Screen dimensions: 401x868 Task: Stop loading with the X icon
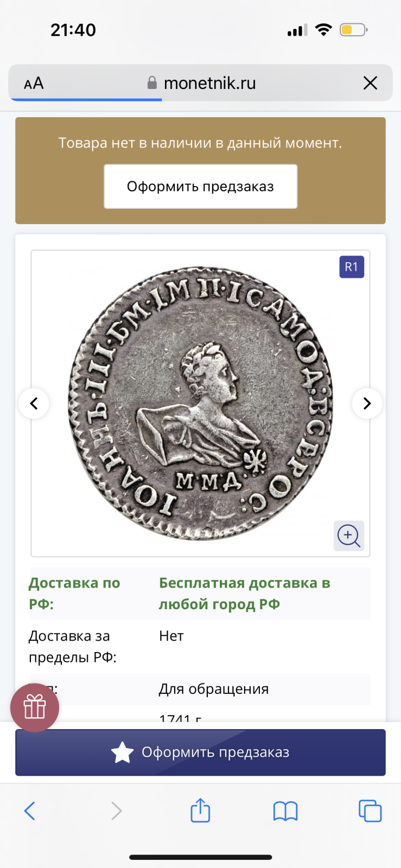pos(370,83)
